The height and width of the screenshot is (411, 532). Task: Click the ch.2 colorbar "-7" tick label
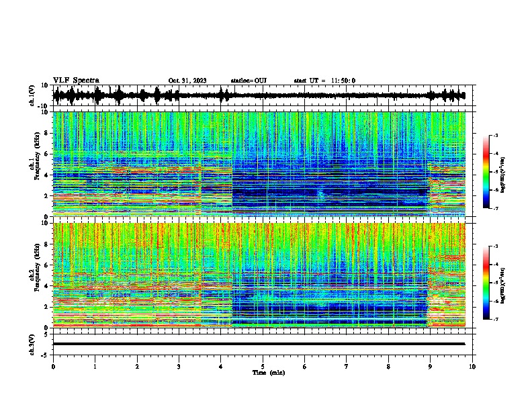[x=496, y=320]
